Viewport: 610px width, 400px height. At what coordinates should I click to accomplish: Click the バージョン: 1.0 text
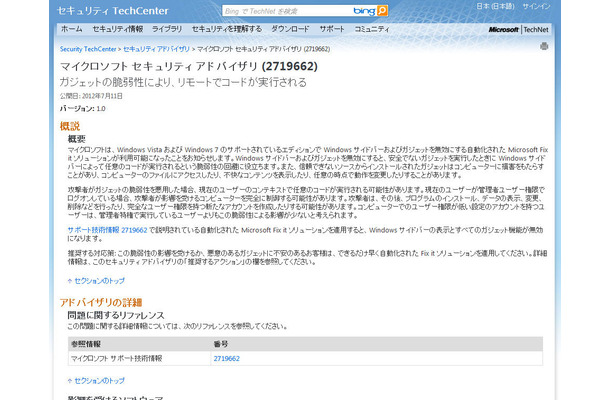(x=82, y=109)
